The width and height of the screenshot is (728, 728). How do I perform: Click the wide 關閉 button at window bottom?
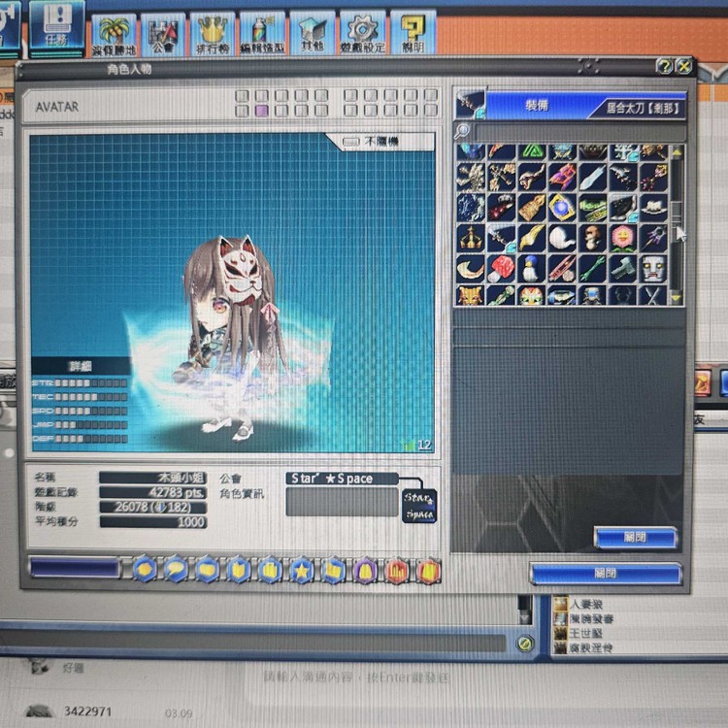(606, 574)
